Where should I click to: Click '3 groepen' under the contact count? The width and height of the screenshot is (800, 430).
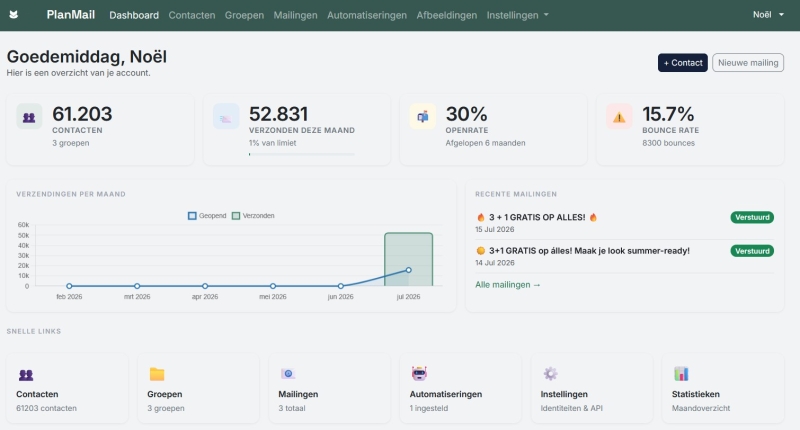click(70, 143)
